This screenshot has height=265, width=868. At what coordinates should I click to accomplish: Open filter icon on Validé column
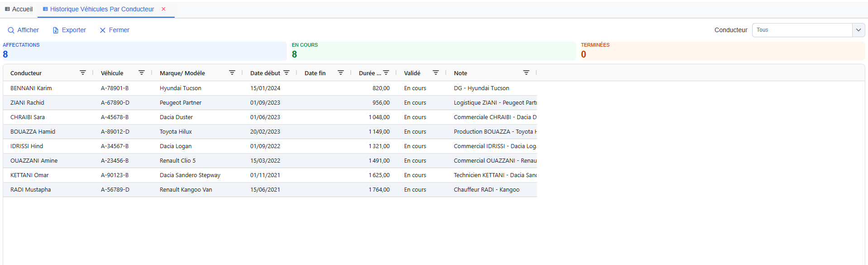(x=436, y=73)
